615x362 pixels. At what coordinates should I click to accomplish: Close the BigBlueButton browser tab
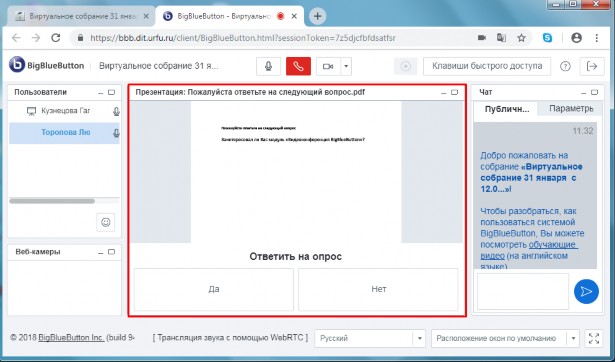(295, 16)
